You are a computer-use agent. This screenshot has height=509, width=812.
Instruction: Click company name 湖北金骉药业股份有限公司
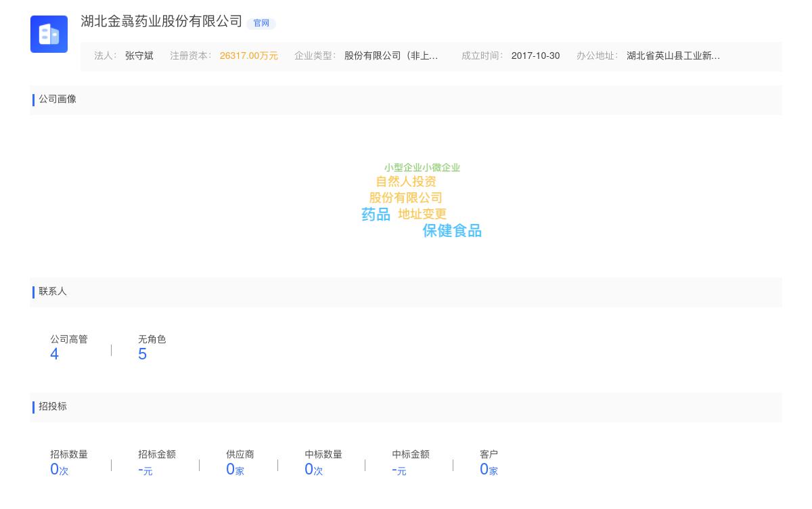(162, 21)
